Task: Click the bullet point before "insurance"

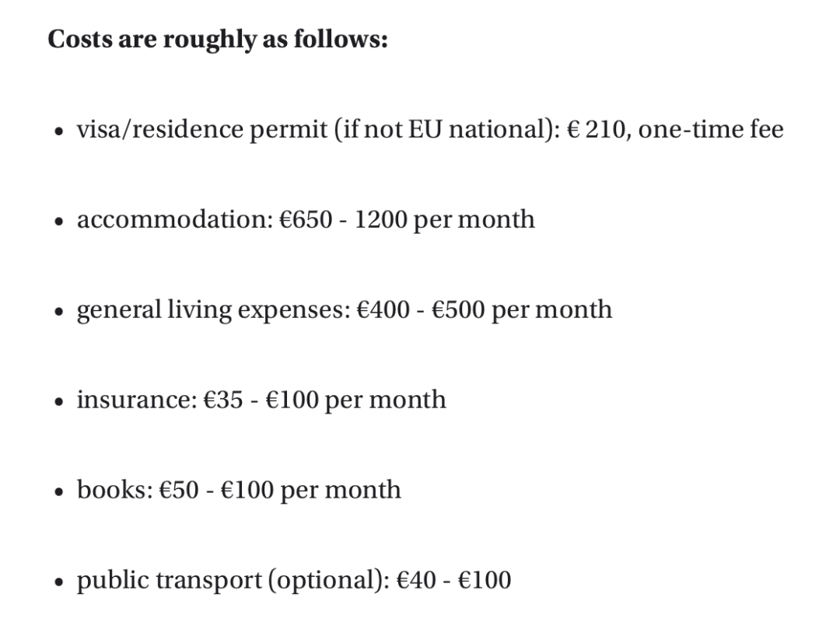Action: 58,402
